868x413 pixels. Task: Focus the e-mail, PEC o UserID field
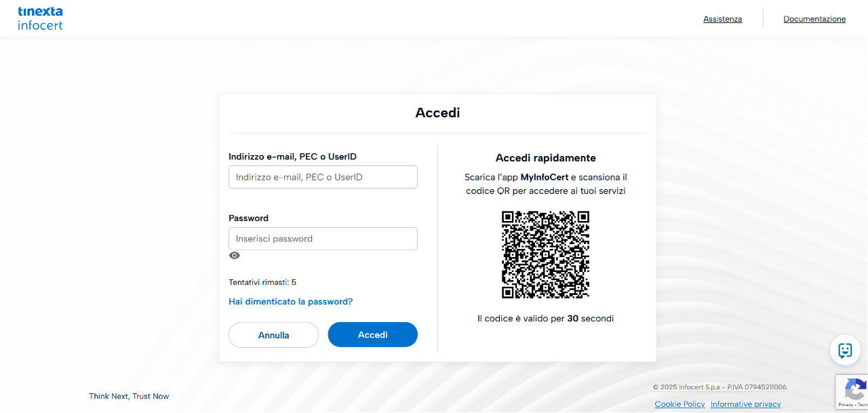coord(323,177)
